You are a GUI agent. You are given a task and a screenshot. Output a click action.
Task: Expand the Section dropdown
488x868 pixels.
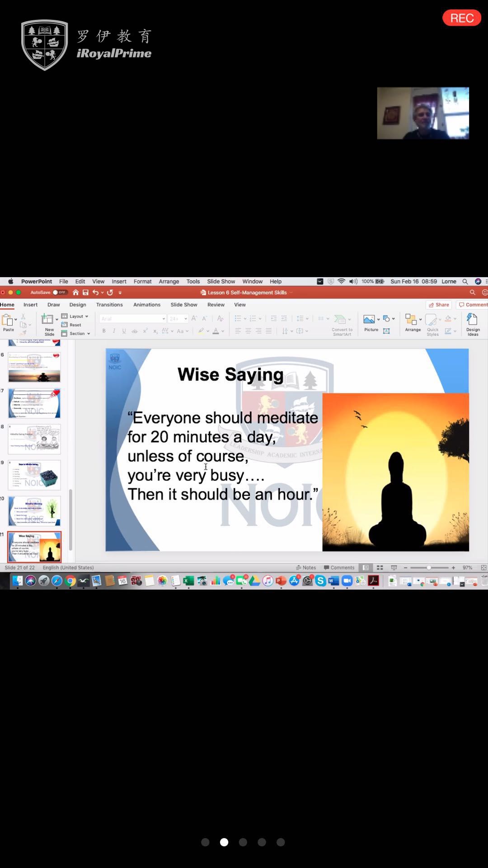tap(76, 334)
